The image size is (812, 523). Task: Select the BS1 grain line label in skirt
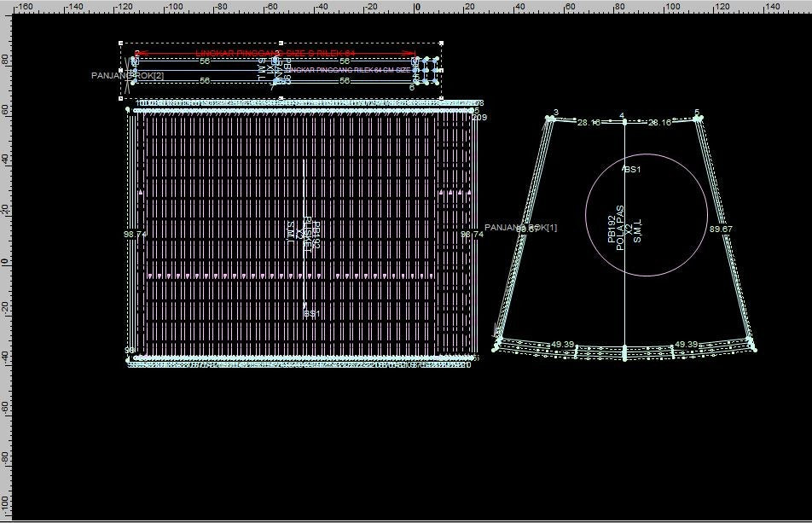632,170
